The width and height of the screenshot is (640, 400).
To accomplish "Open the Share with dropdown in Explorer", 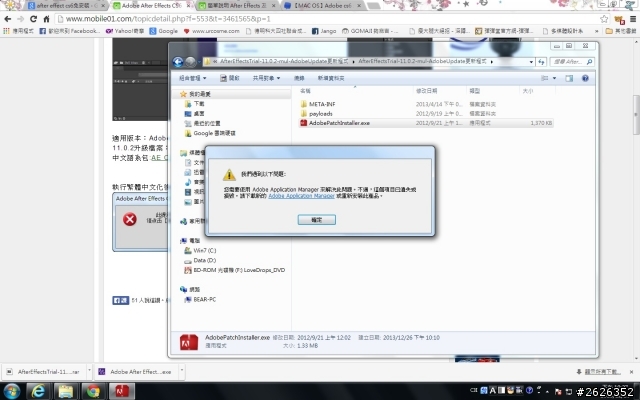I will [x=266, y=78].
